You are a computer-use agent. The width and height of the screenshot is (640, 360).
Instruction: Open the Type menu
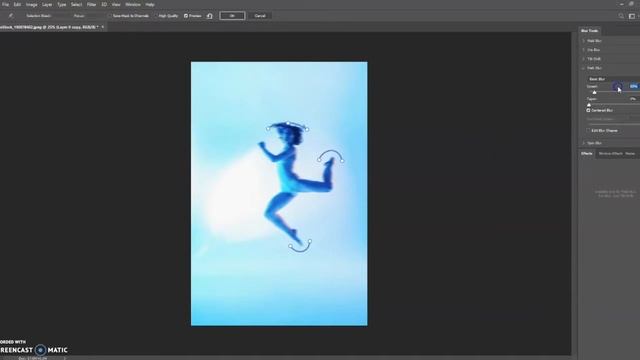[62, 4]
